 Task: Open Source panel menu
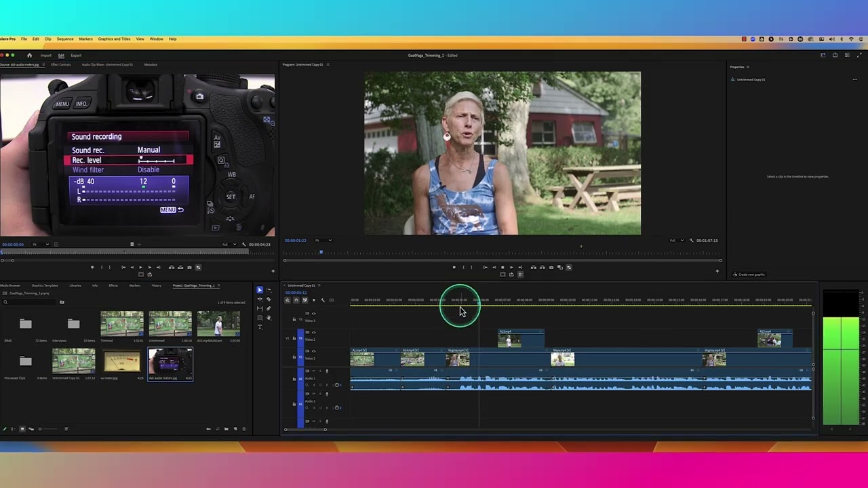point(45,64)
